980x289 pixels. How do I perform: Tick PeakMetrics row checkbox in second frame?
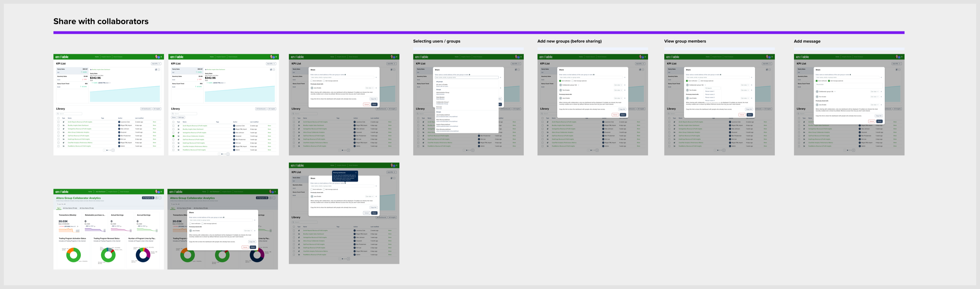tap(174, 150)
